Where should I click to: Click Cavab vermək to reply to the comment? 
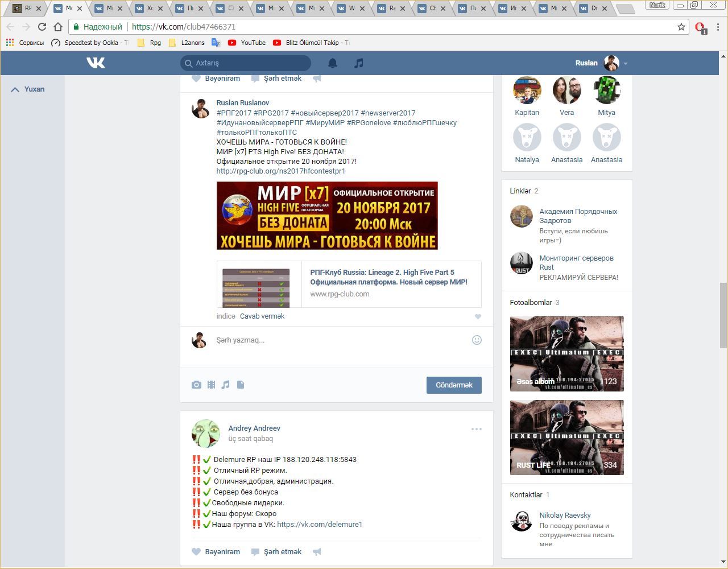tap(262, 316)
